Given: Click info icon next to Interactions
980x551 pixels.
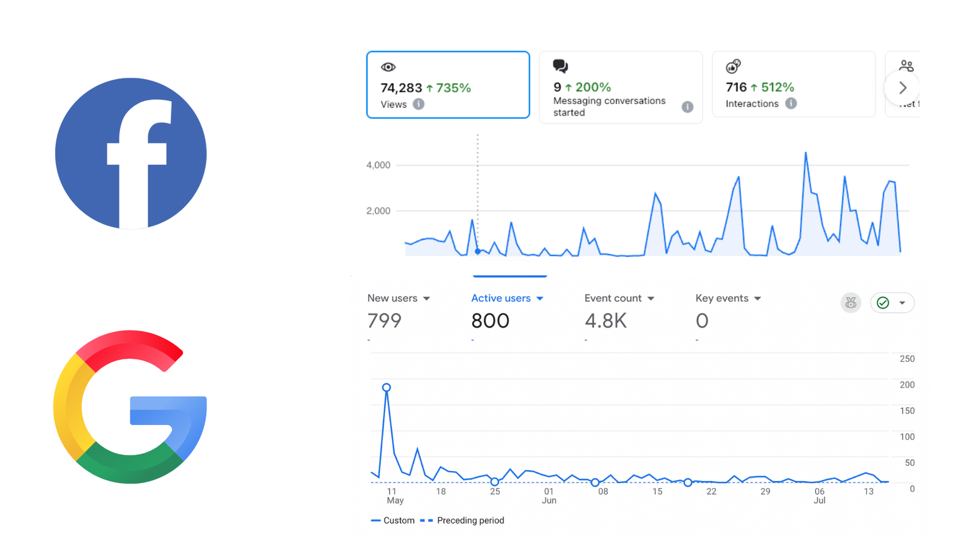Looking at the screenshot, I should [x=791, y=103].
